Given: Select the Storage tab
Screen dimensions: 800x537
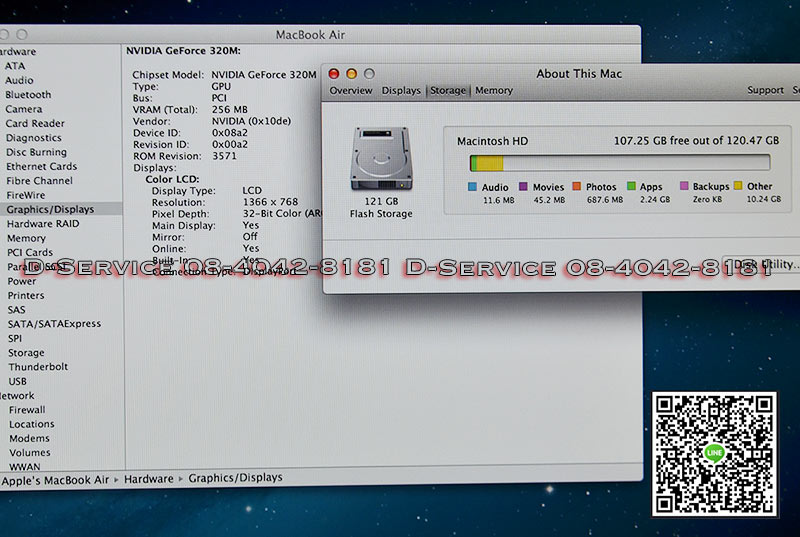Looking at the screenshot, I should pos(448,90).
